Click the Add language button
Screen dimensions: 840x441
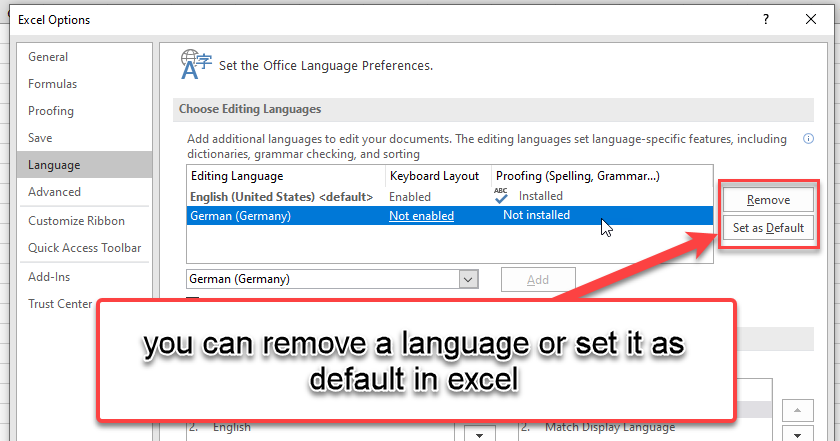[538, 280]
